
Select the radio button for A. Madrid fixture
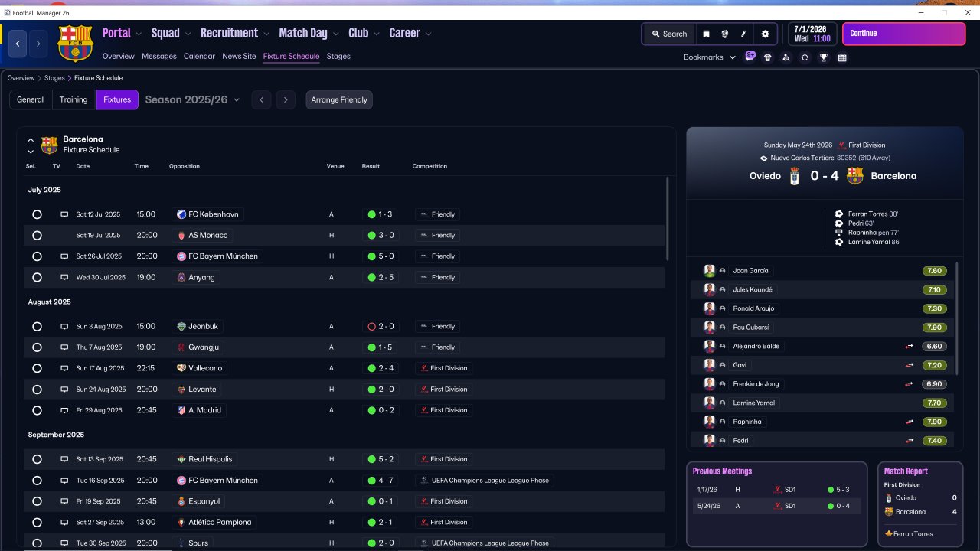click(37, 410)
